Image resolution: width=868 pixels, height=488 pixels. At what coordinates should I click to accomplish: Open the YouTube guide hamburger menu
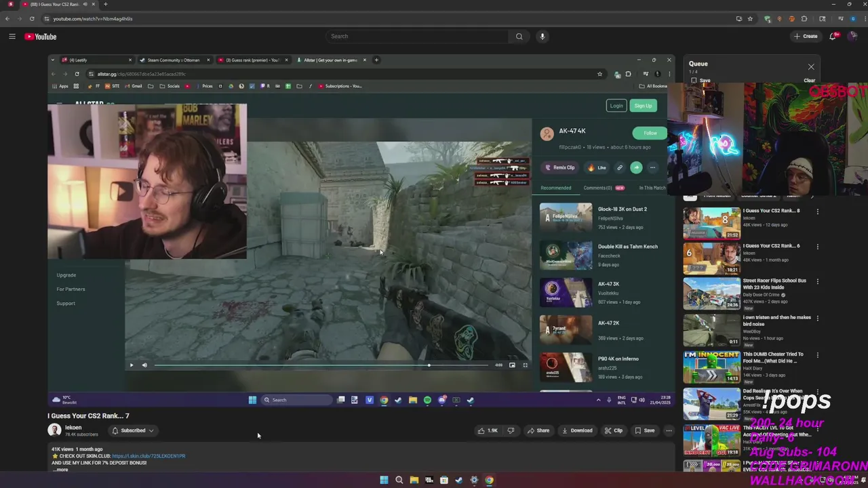(x=12, y=37)
